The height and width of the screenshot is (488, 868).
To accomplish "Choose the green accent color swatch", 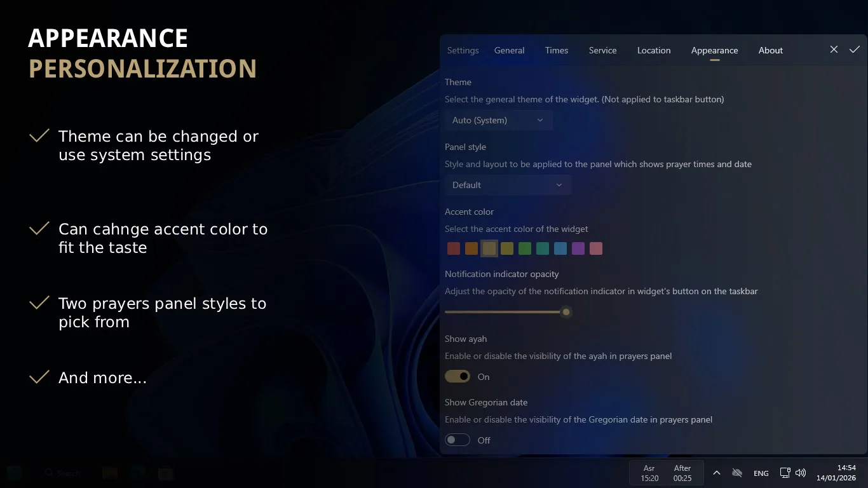I will pos(525,248).
